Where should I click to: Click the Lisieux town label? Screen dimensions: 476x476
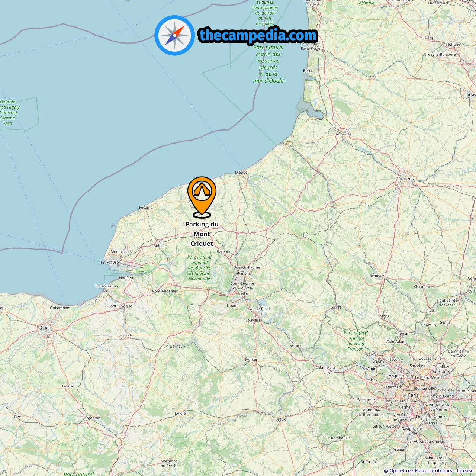point(126,335)
